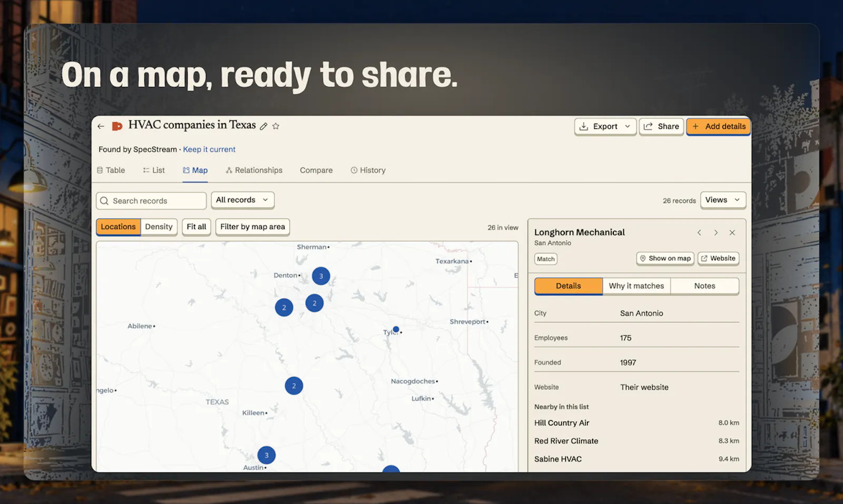Image resolution: width=843 pixels, height=504 pixels.
Task: Click the Keep it current link
Action: (209, 150)
